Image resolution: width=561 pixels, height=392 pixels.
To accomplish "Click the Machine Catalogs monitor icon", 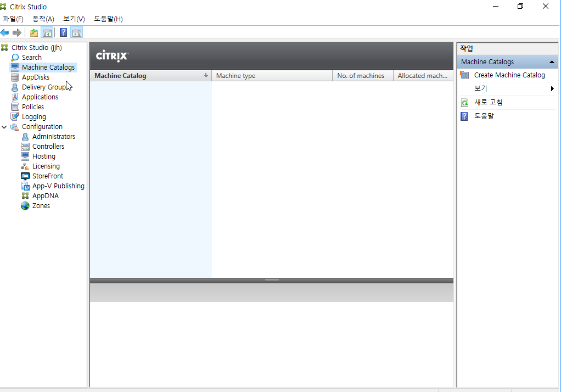I will click(x=15, y=68).
